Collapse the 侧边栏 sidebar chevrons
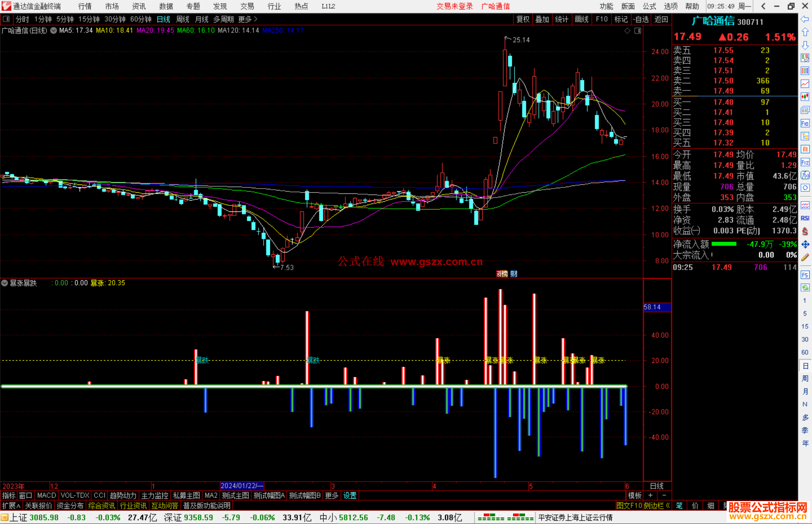 point(668,506)
